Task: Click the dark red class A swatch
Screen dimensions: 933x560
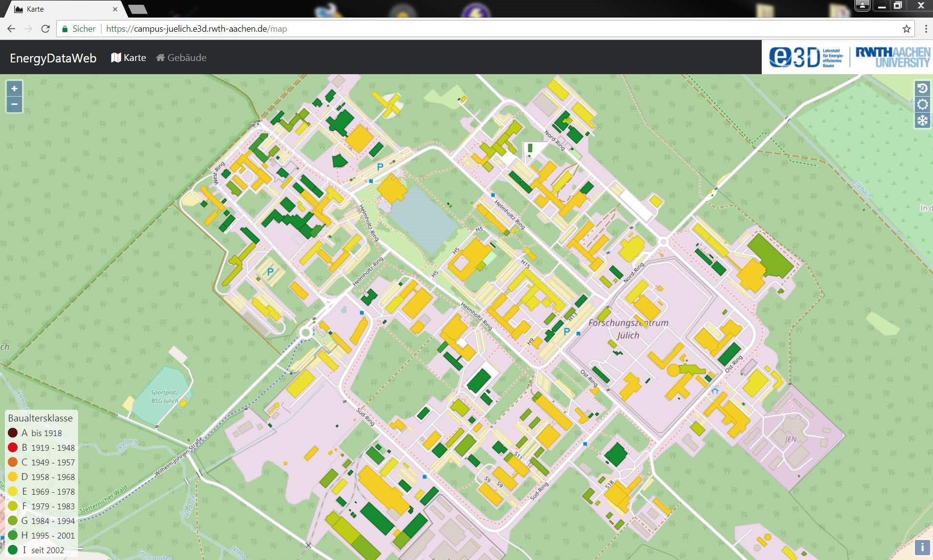Action: click(x=13, y=433)
